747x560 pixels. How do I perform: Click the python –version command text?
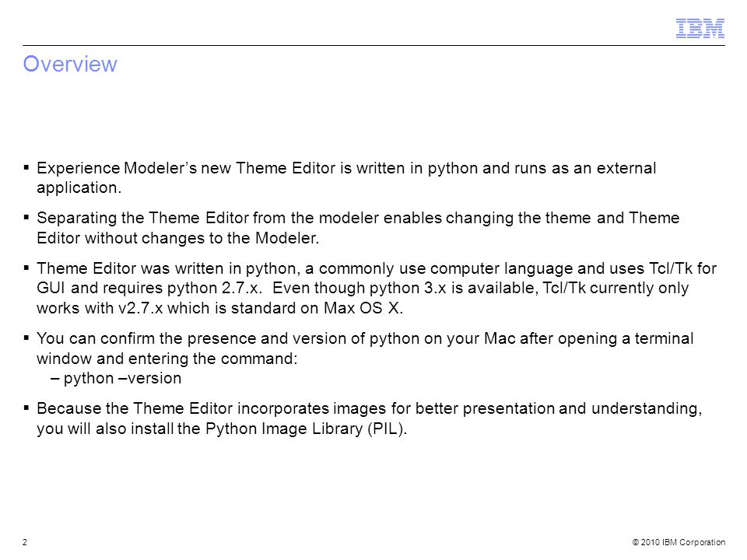[x=122, y=379]
